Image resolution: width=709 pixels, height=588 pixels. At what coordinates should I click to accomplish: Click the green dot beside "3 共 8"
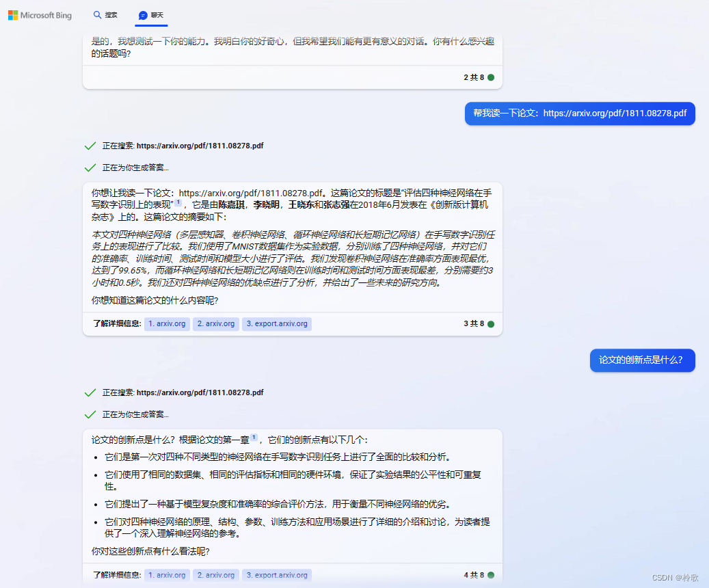click(x=491, y=324)
